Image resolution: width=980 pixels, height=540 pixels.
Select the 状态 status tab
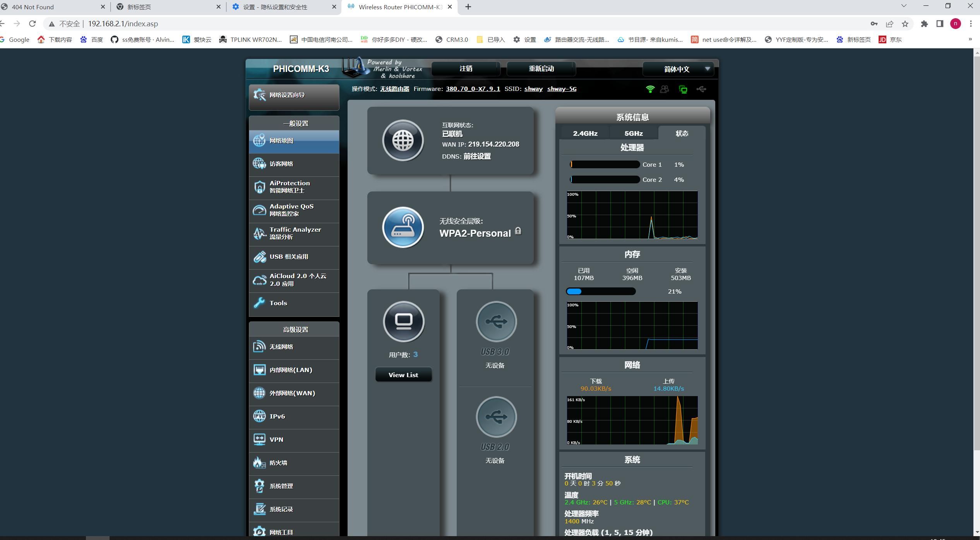(x=682, y=133)
